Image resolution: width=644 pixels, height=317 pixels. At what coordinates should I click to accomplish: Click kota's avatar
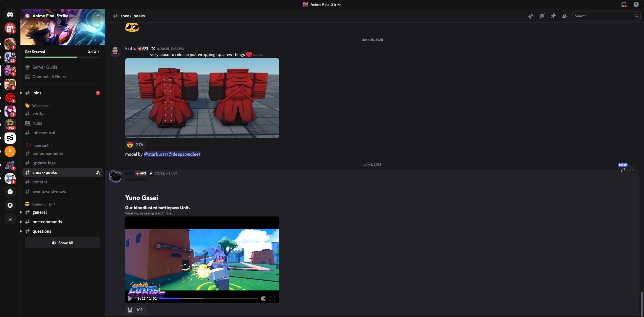(x=115, y=177)
